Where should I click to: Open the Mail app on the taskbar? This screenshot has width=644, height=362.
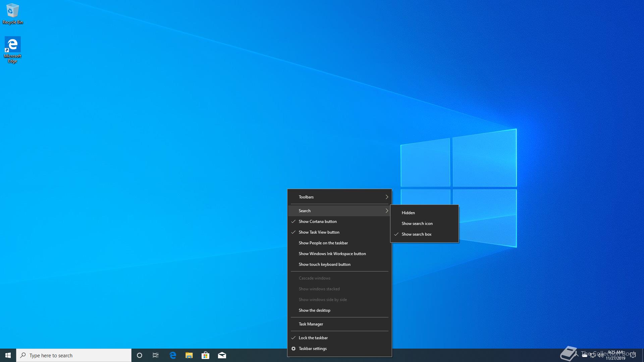(x=222, y=355)
